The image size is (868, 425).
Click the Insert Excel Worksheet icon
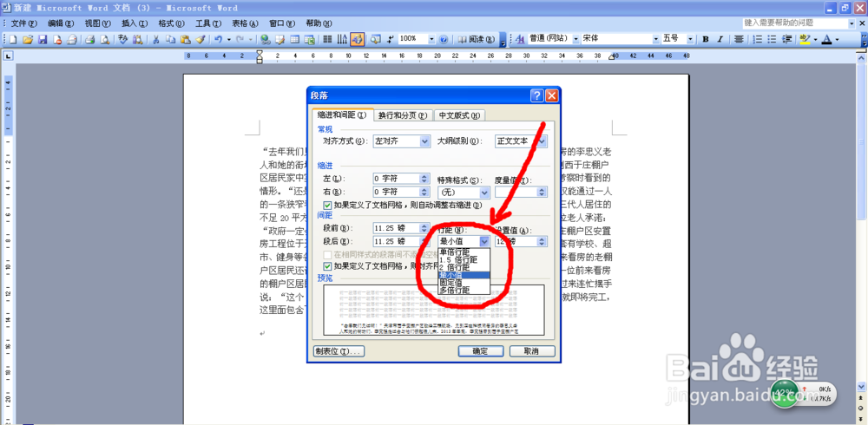coord(309,39)
